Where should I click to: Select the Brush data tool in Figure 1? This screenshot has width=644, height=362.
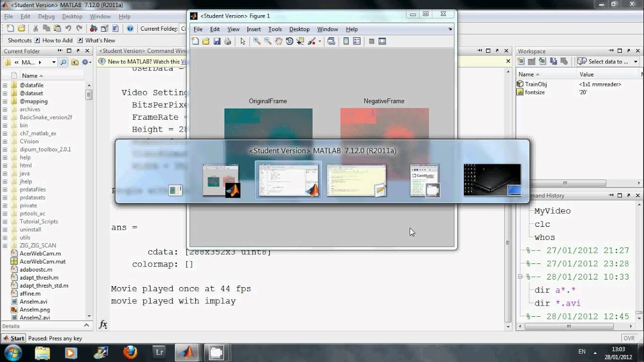point(312,41)
